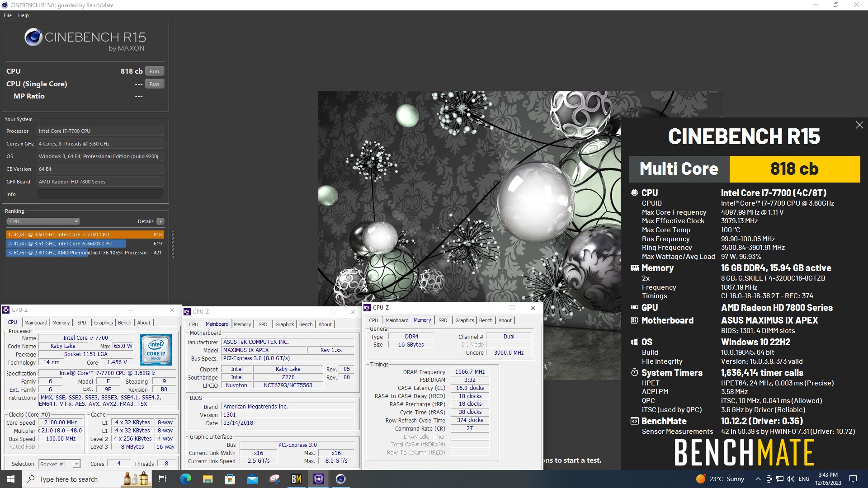Click the Details arrow icon in Ranking

(160, 221)
